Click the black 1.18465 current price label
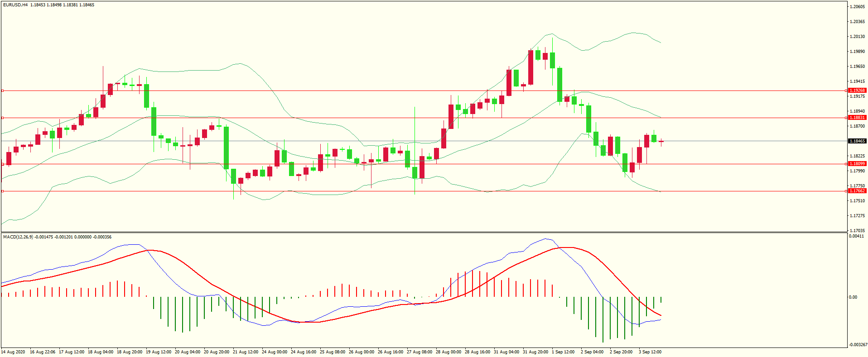Screen dimensions: 868x357 pos(857,141)
